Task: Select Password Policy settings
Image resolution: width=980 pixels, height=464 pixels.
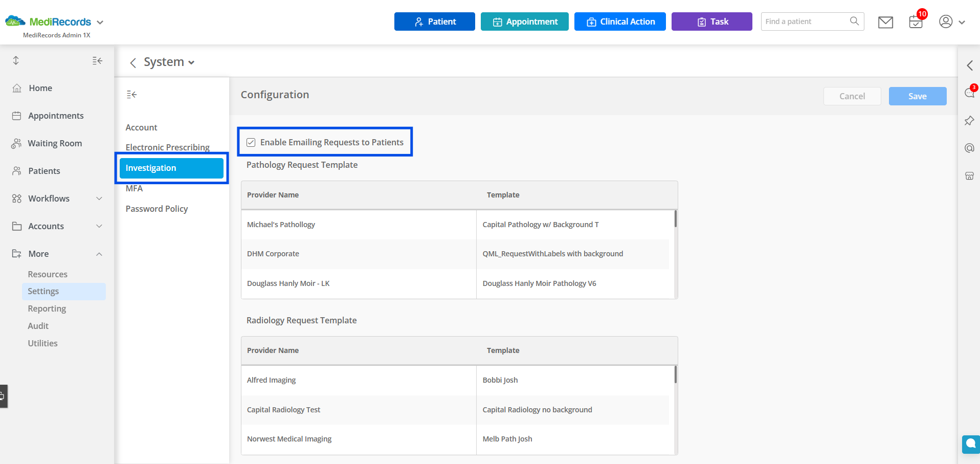Action: 157,209
